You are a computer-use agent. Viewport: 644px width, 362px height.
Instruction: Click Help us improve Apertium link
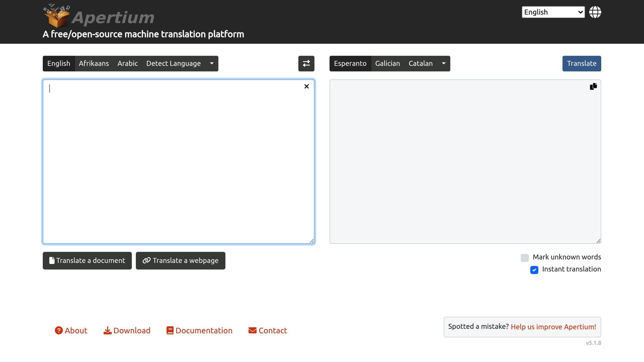pyautogui.click(x=553, y=327)
